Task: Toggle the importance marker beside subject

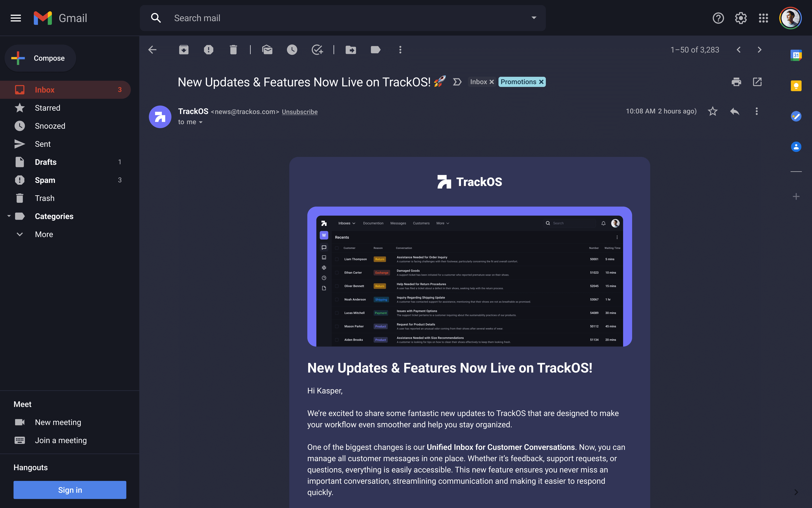Action: [x=457, y=82]
